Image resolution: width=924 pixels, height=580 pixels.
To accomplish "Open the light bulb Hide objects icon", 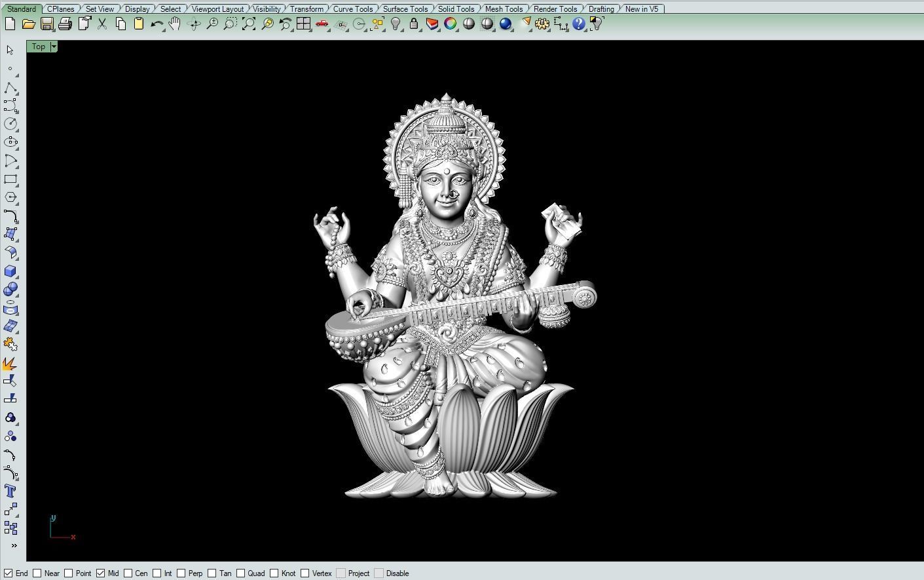I will pyautogui.click(x=396, y=24).
